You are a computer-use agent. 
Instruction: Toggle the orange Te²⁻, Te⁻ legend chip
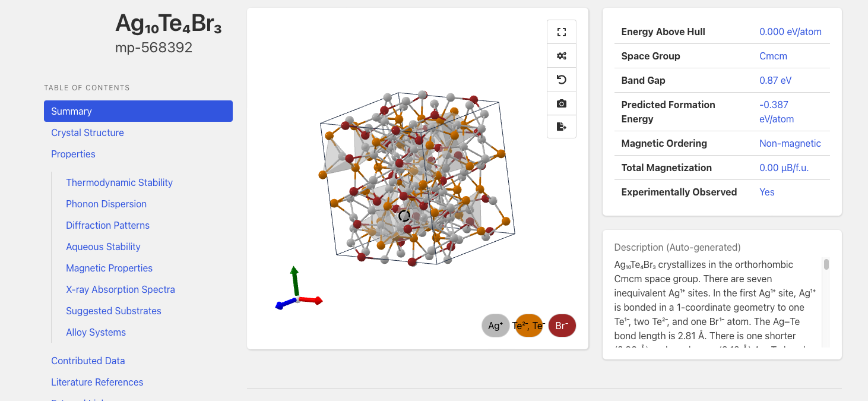tap(528, 326)
